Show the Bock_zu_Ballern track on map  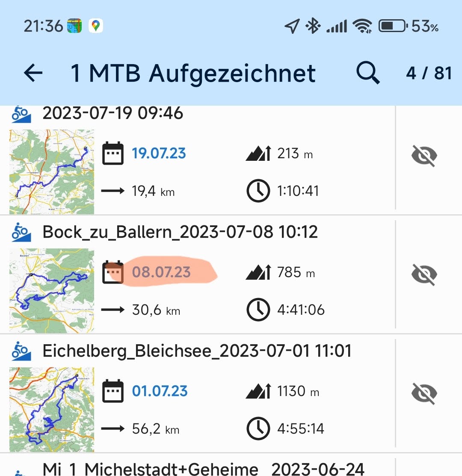point(424,275)
